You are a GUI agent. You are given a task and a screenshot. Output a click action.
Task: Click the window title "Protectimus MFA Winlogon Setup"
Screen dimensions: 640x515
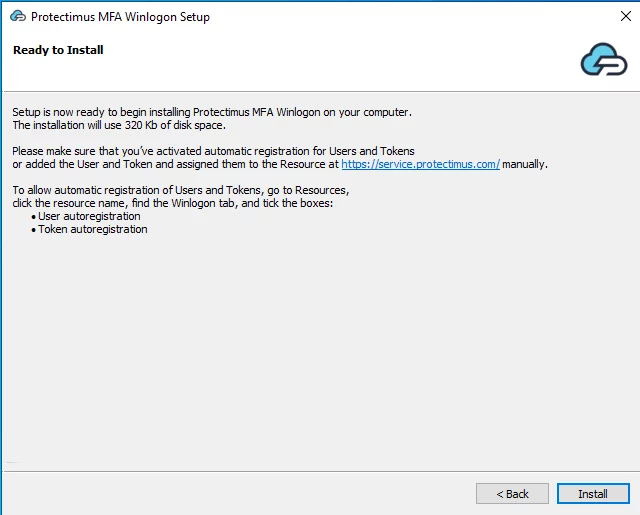click(120, 17)
